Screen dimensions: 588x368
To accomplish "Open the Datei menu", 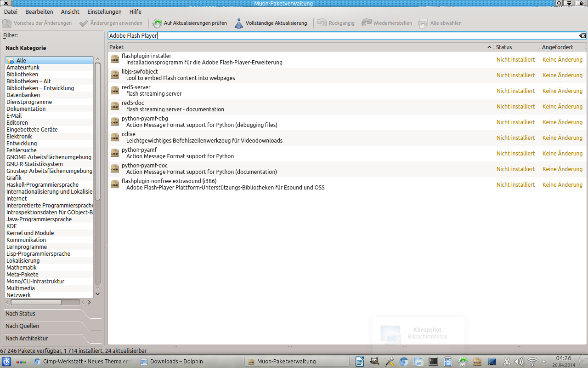I will 11,11.
